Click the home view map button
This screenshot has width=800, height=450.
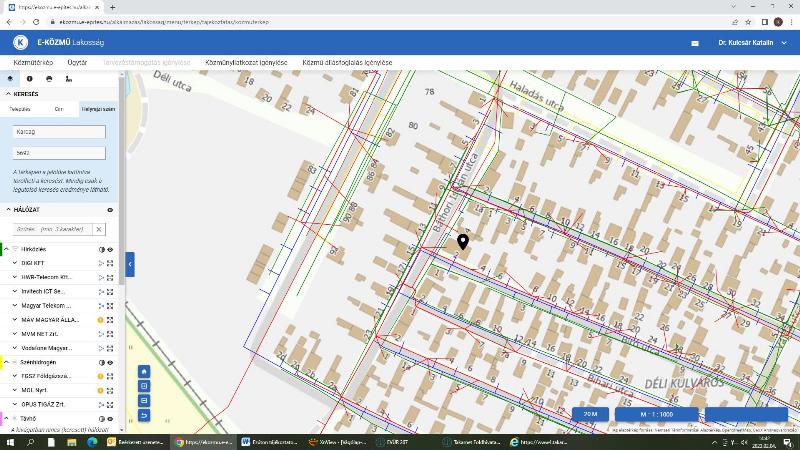(144, 371)
